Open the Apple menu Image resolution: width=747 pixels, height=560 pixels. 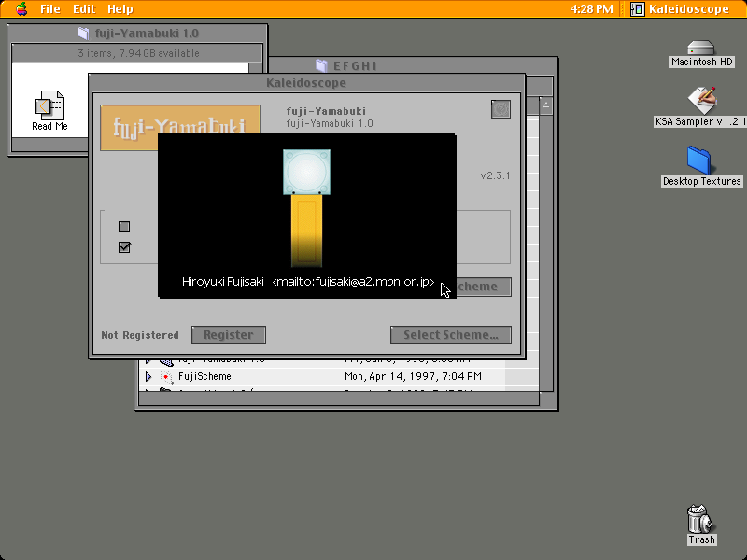[21, 9]
